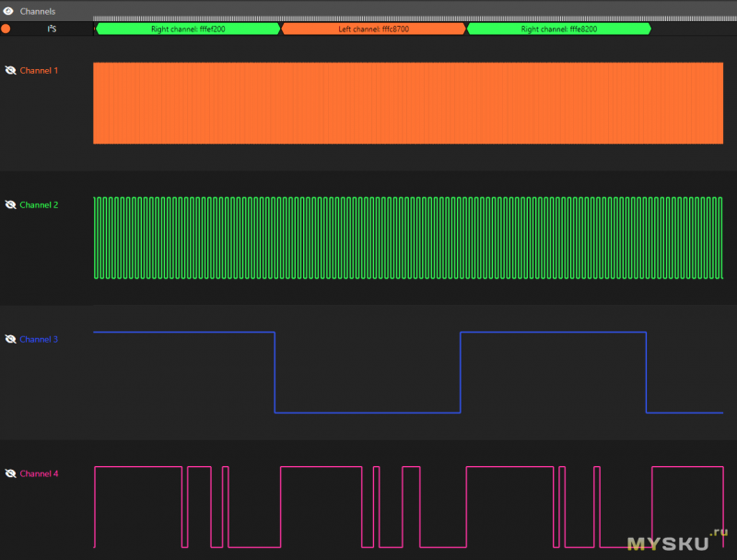Toggle visibility icon for Channel 2
Viewport: 737px width, 560px height.
coord(11,204)
